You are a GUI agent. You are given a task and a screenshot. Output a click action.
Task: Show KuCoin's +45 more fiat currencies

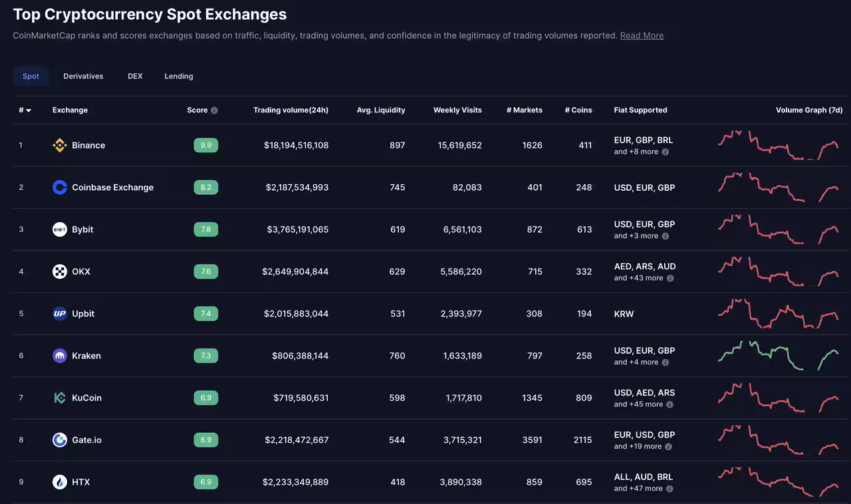pyautogui.click(x=669, y=404)
